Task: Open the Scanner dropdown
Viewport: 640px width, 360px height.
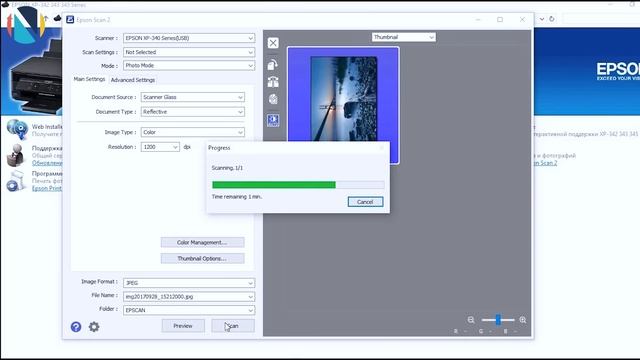Action: click(x=189, y=38)
